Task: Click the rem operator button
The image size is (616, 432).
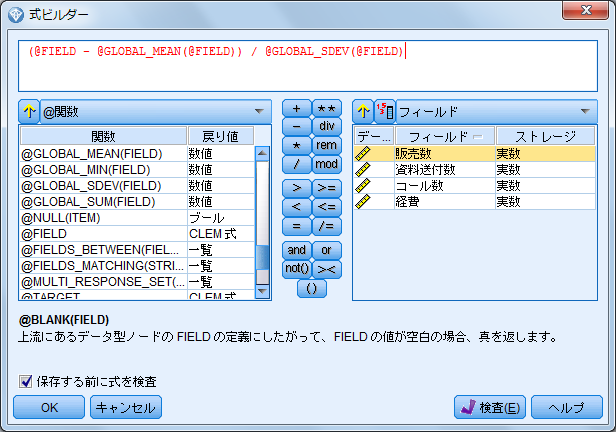Action: point(327,145)
